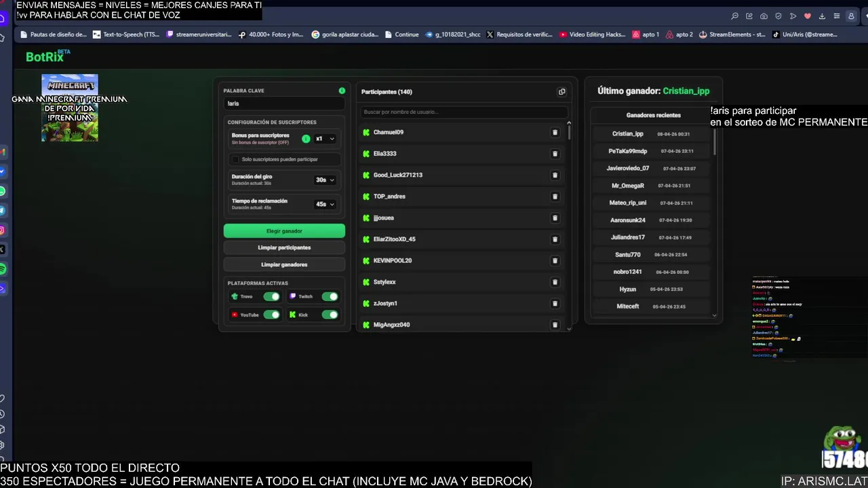Viewport: 868px width, 488px height.
Task: Toggle Twitch platform switch
Action: pos(330,296)
